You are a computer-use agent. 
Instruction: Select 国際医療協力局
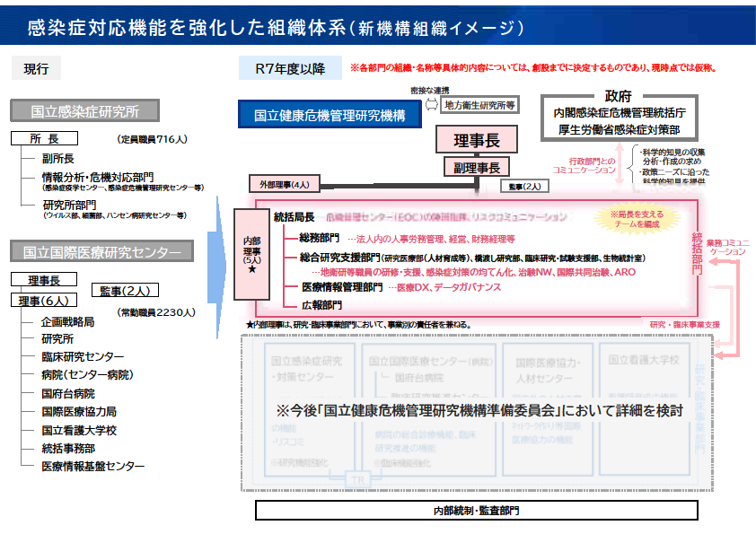[x=79, y=412]
